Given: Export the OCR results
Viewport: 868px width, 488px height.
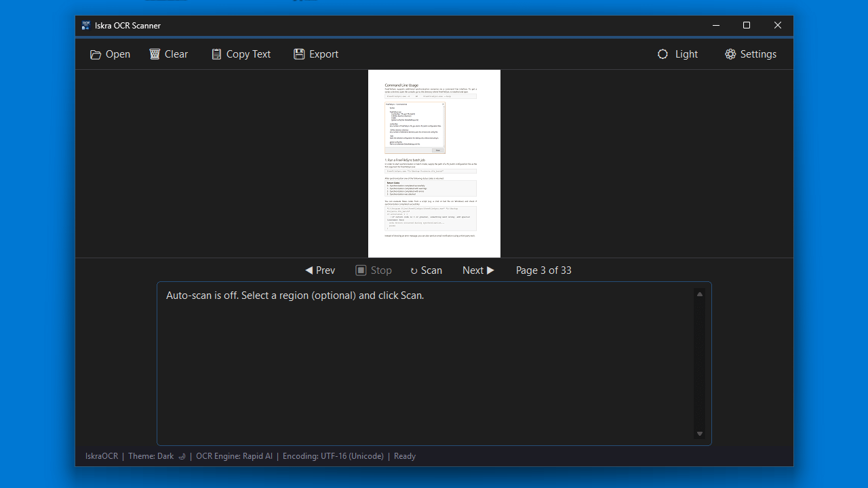Looking at the screenshot, I should (x=316, y=54).
